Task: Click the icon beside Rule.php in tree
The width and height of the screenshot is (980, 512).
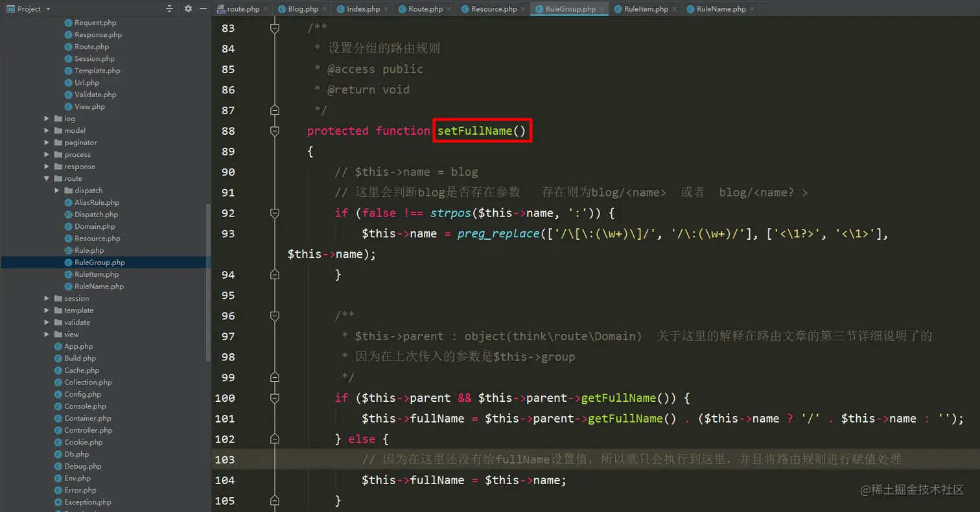Action: 69,250
